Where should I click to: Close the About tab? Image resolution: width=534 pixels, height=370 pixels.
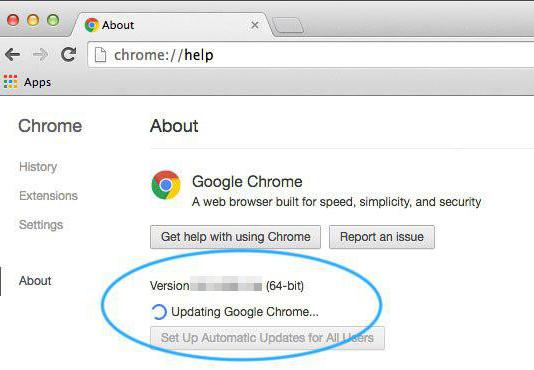[255, 25]
